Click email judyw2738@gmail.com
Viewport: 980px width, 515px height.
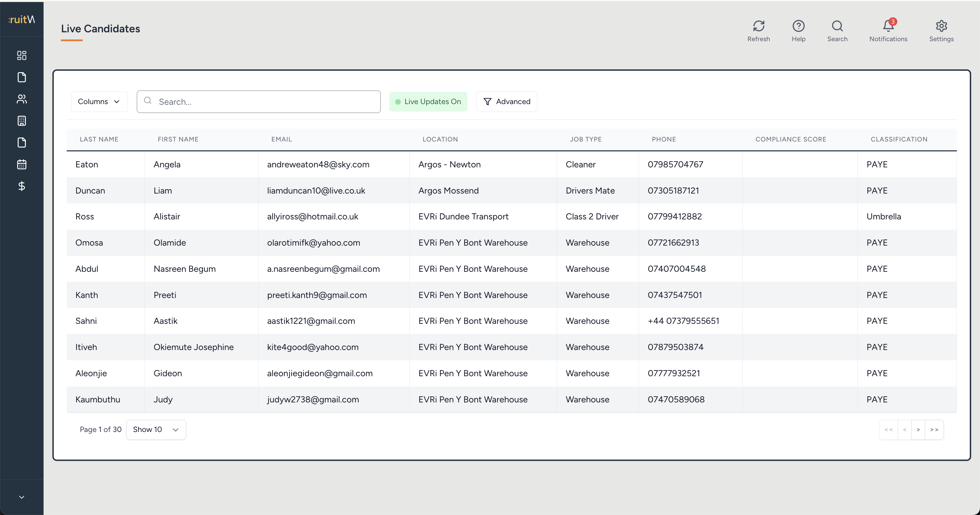313,399
